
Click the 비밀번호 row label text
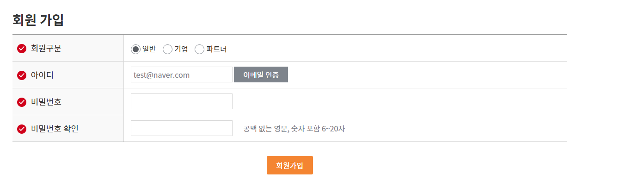[x=46, y=102]
